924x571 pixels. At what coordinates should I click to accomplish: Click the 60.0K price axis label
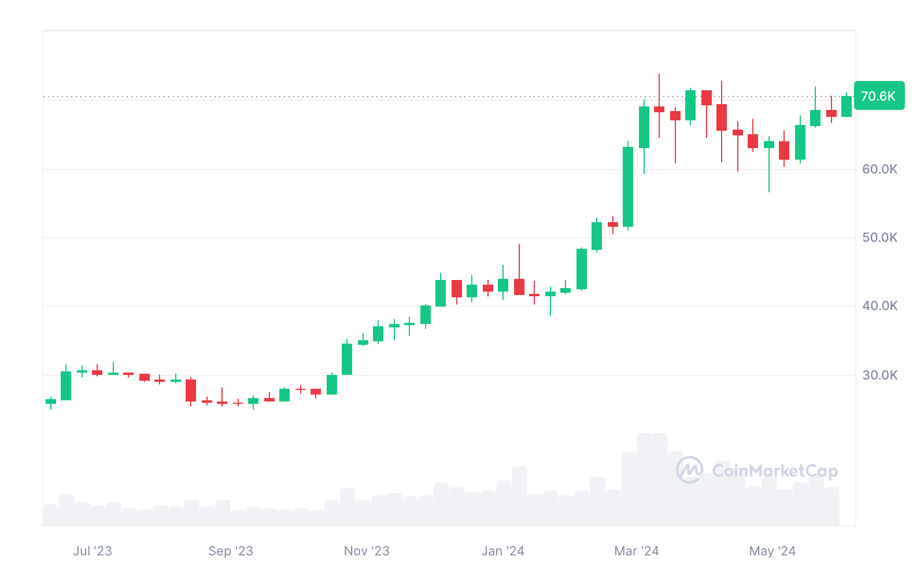coord(879,169)
